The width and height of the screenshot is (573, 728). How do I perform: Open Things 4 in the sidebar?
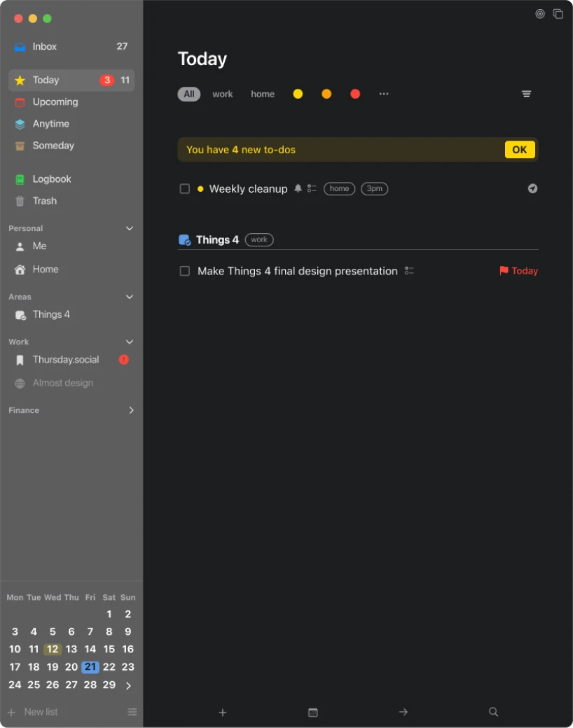71,314
